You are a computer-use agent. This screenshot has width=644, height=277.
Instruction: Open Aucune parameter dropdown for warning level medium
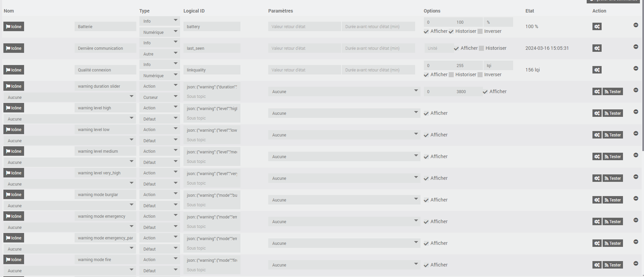(344, 156)
